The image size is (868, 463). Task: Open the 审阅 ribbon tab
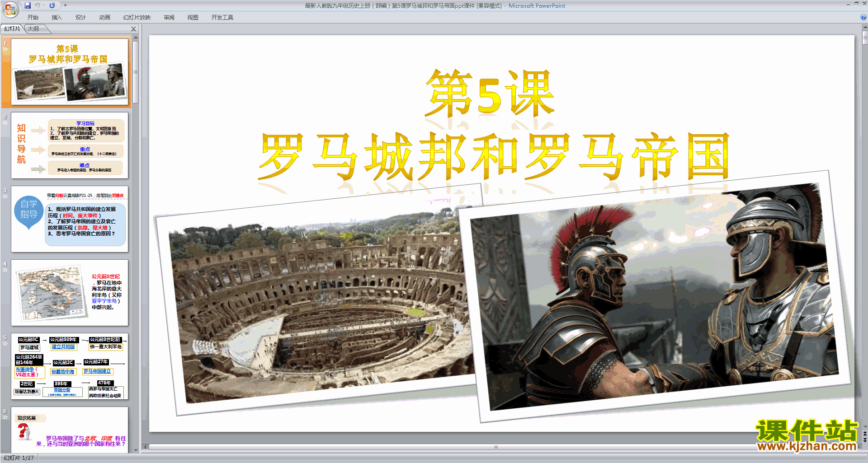tap(169, 18)
